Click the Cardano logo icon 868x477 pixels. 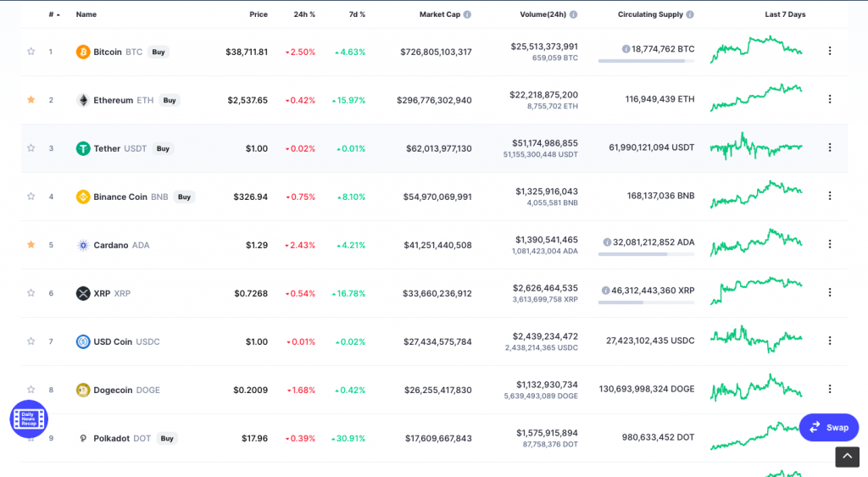click(83, 245)
